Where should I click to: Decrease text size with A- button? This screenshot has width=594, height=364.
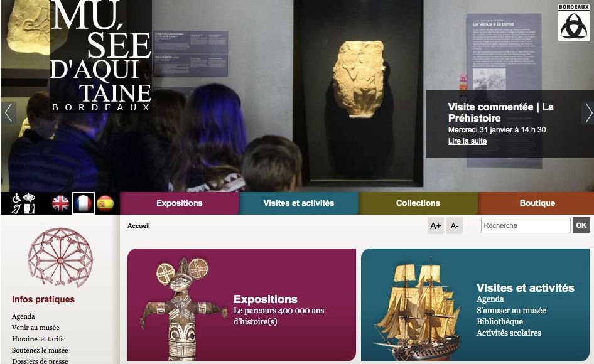[455, 226]
